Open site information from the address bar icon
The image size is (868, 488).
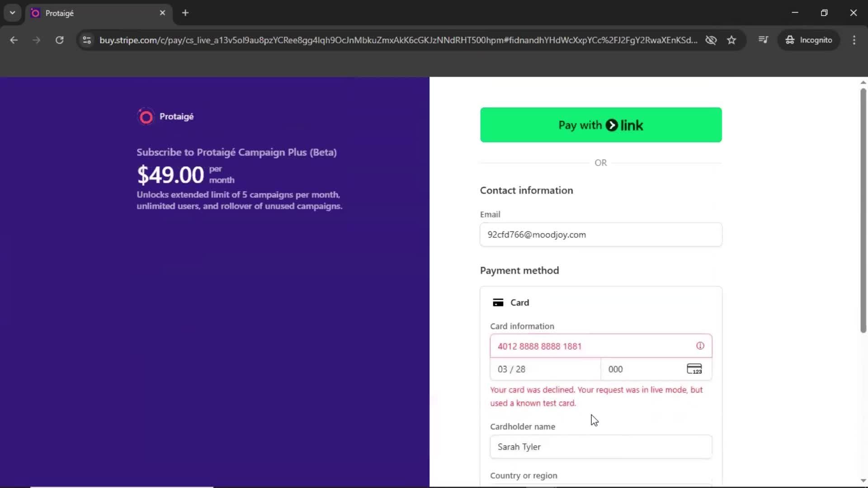click(x=86, y=40)
